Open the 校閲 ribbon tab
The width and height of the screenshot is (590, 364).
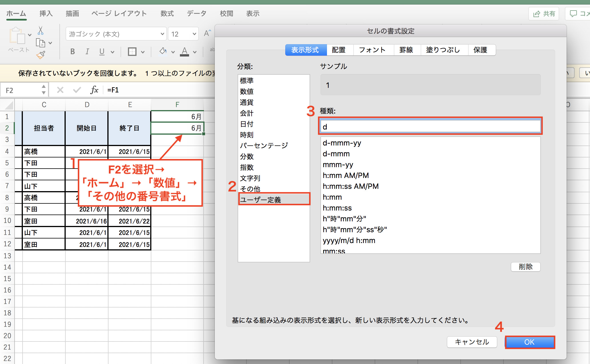tap(226, 13)
